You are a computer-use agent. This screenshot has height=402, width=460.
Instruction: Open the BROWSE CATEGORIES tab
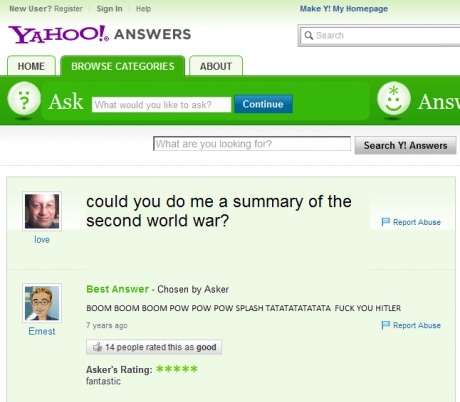tap(123, 66)
